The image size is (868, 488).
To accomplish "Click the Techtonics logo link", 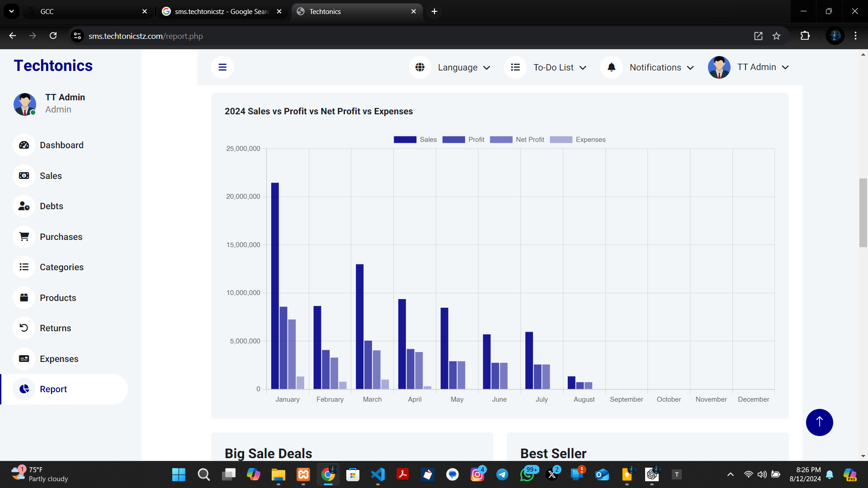I will (53, 66).
